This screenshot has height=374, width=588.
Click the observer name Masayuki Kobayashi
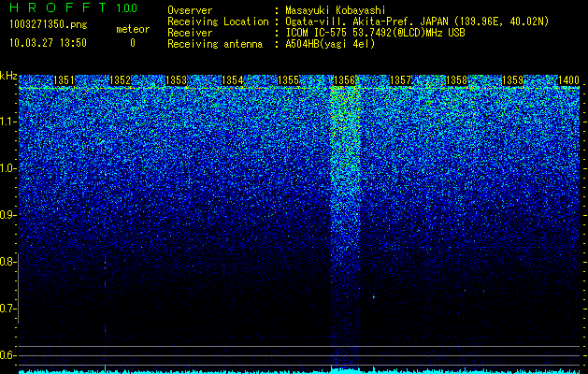coord(336,10)
